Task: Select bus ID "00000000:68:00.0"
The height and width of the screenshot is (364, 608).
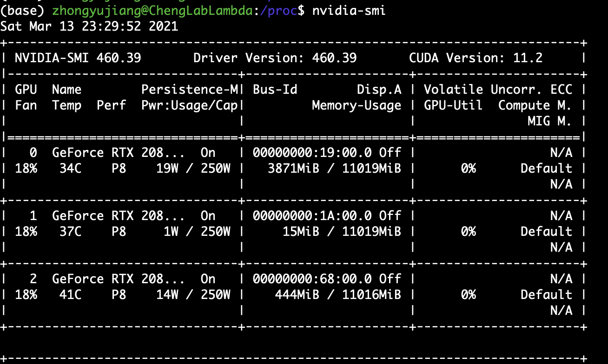Action: coord(312,279)
